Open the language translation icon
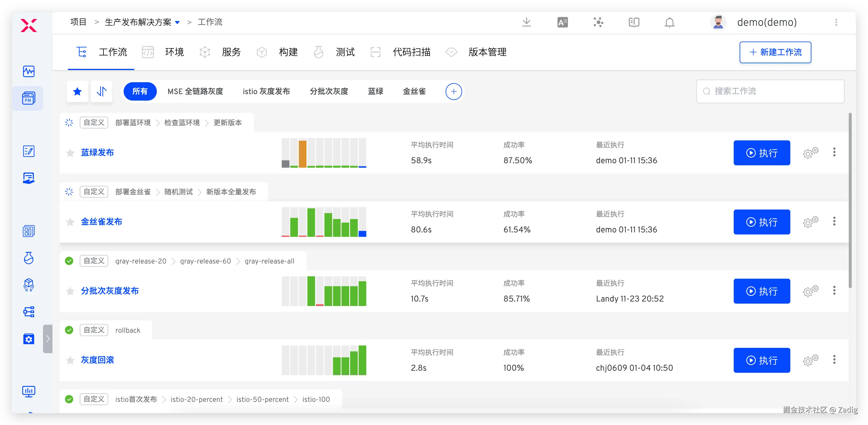 pyautogui.click(x=562, y=22)
